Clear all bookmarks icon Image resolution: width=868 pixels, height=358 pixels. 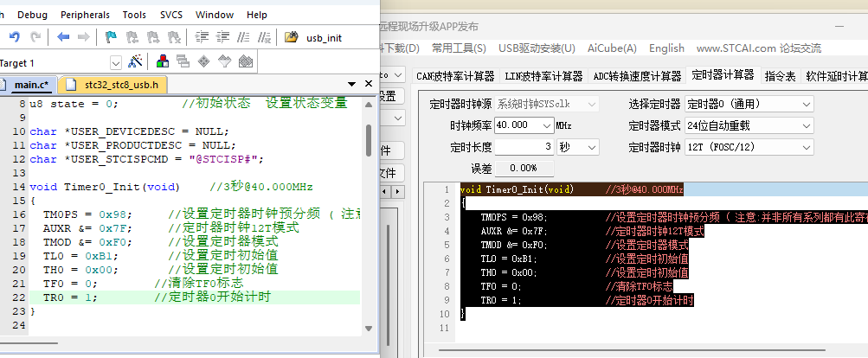click(174, 37)
